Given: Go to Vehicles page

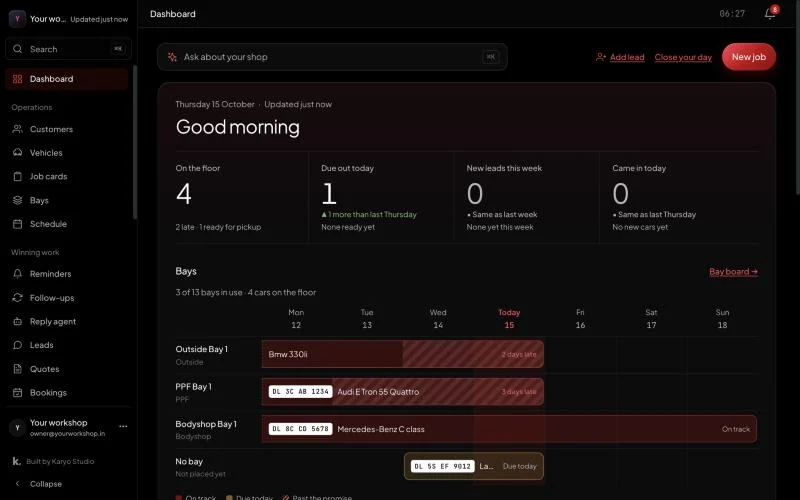Looking at the screenshot, I should (67, 153).
